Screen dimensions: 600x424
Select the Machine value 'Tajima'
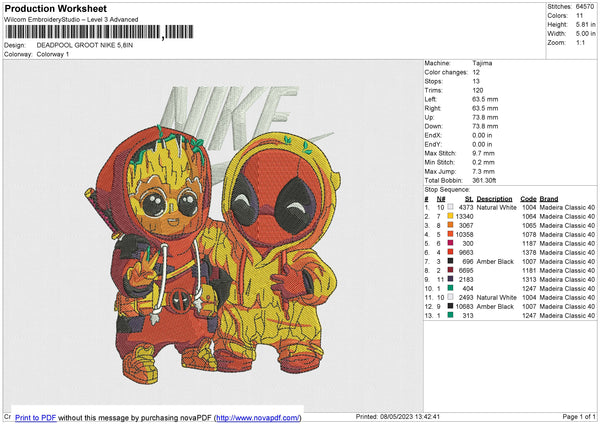[482, 63]
